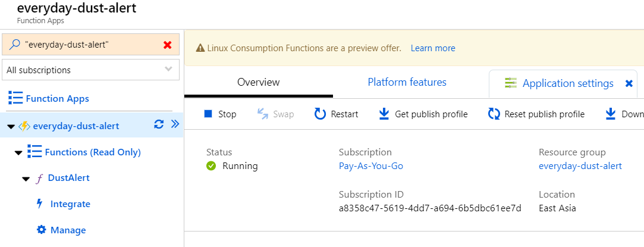
Task: Switch to the Platform features tab
Action: pyautogui.click(x=407, y=82)
